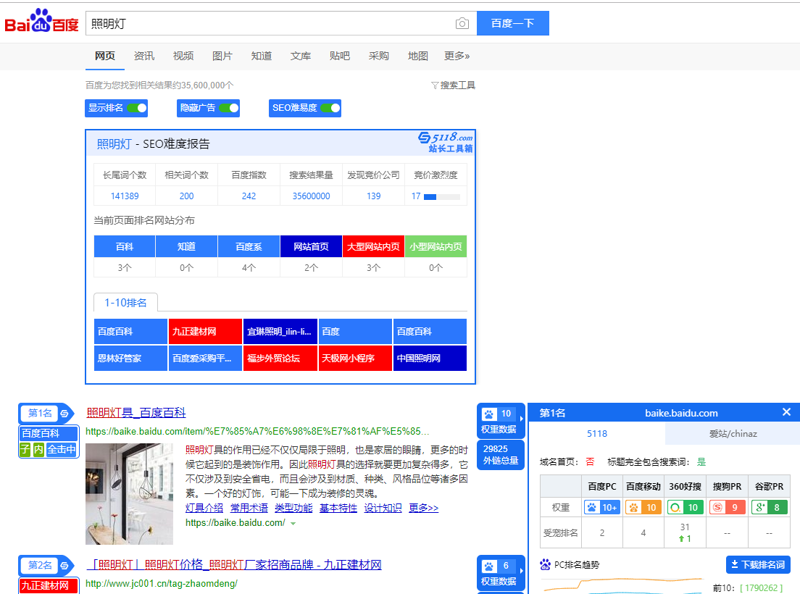
Task: Switch to 5118 tab in rank panel
Action: pyautogui.click(x=597, y=434)
